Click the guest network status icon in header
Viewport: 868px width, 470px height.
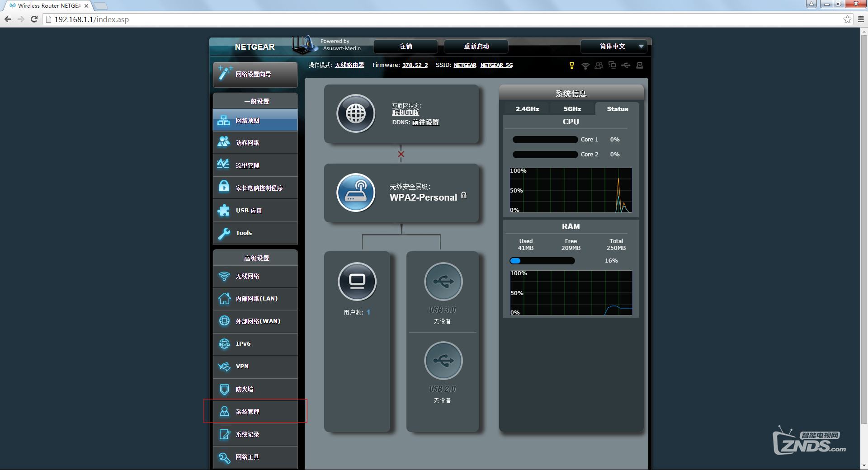point(599,66)
